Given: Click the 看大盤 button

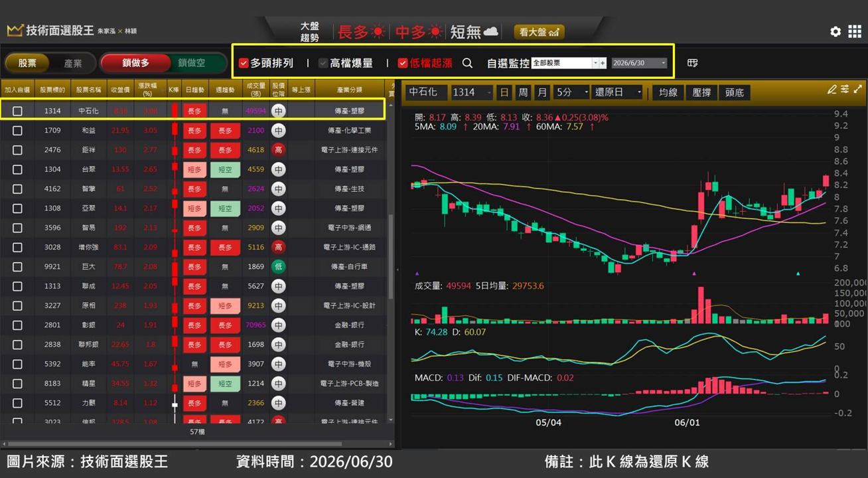Looking at the screenshot, I should coord(539,32).
